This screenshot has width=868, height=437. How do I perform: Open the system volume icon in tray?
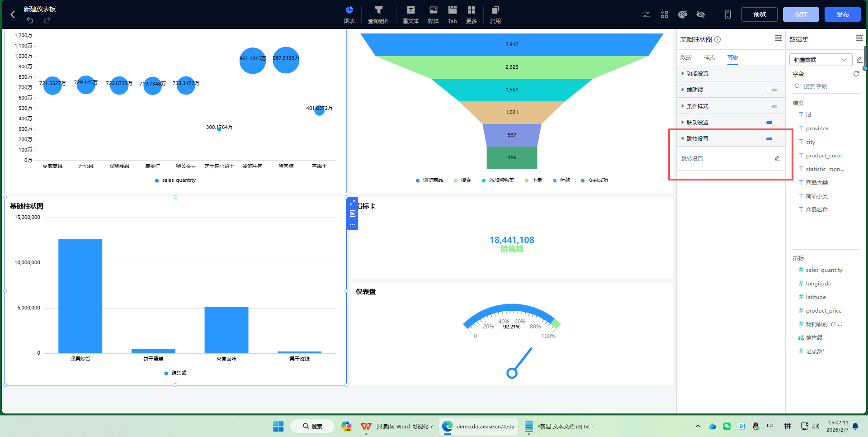pos(816,426)
